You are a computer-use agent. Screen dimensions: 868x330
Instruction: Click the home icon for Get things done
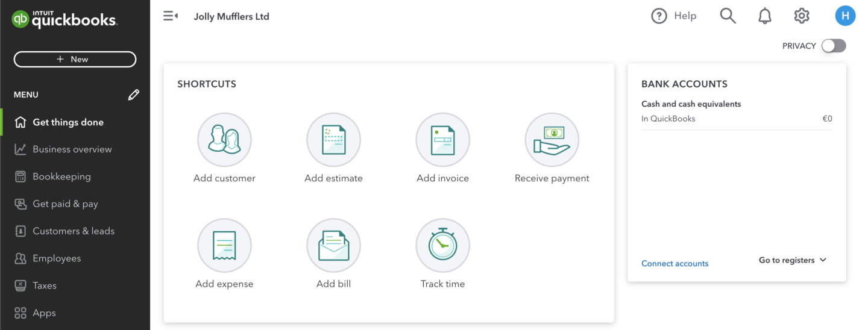[x=20, y=122]
